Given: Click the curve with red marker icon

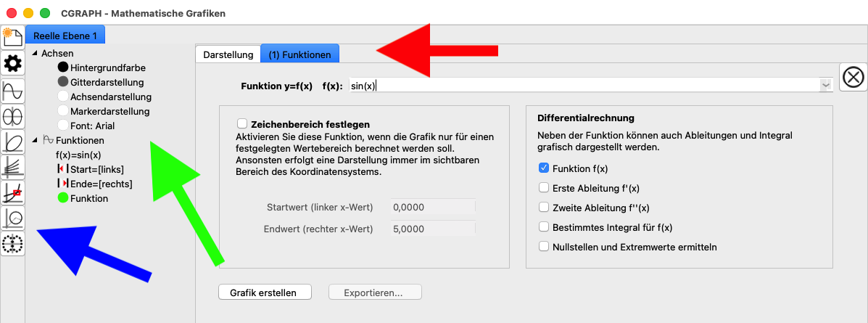Looking at the screenshot, I should 13,192.
